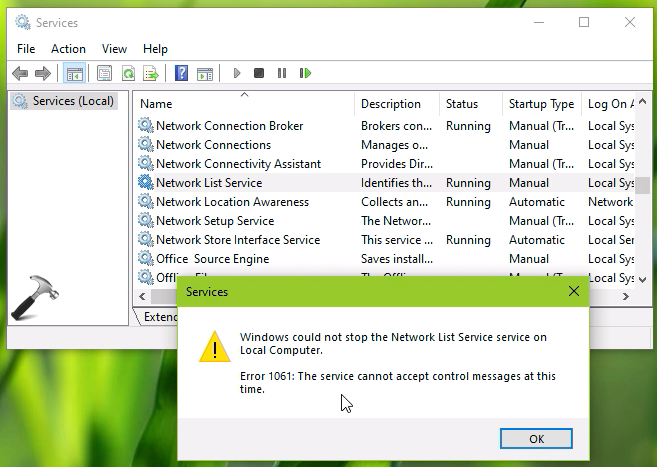Open Properties via toolbar icon
This screenshot has height=467, width=657.
coord(104,73)
